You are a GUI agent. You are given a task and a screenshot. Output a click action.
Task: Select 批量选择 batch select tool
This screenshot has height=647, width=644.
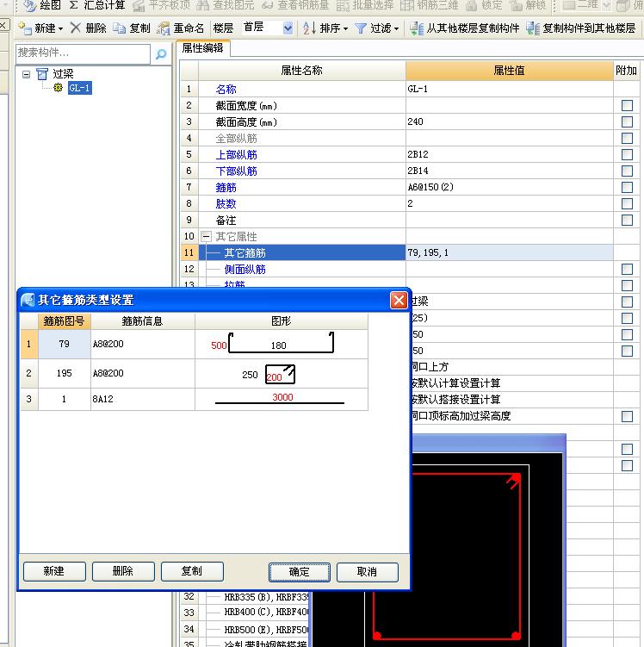click(365, 5)
